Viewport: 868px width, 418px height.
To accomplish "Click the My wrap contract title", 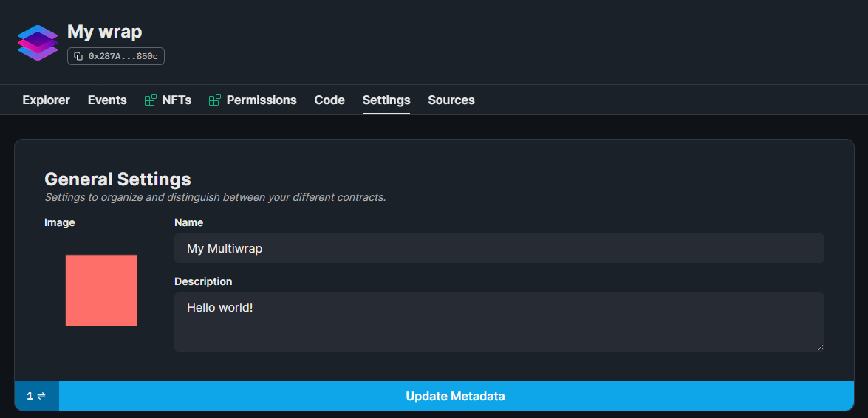I will coord(105,32).
